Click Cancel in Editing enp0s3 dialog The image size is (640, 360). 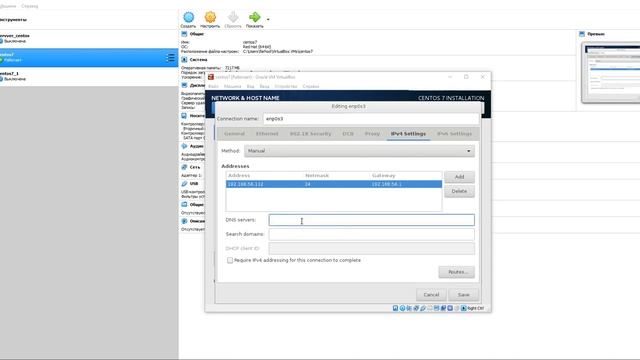(431, 295)
